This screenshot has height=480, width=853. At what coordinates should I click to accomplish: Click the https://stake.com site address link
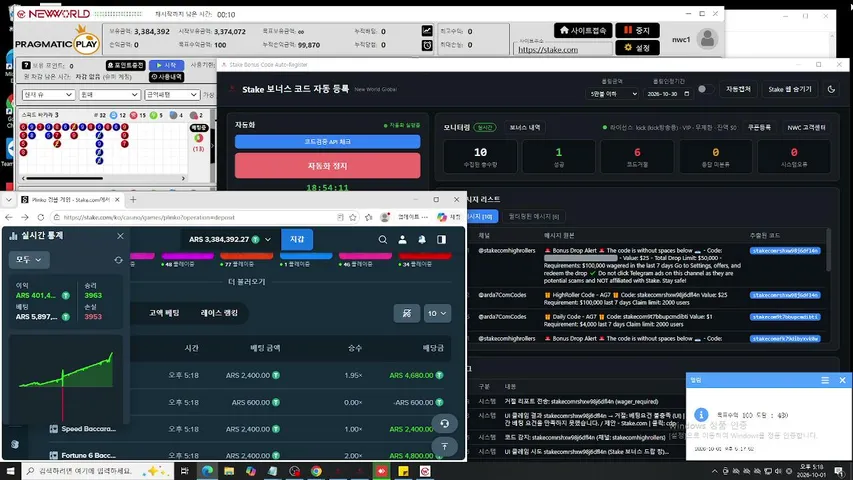tap(548, 50)
